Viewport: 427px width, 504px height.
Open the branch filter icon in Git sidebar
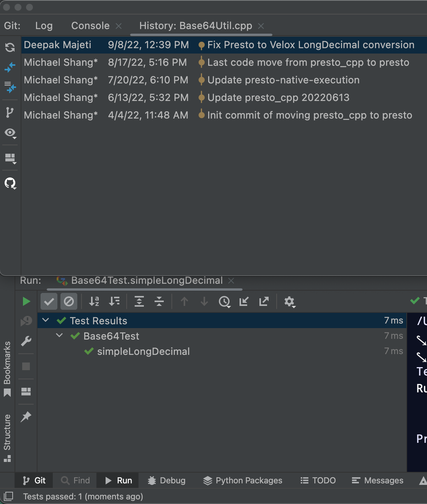10,112
